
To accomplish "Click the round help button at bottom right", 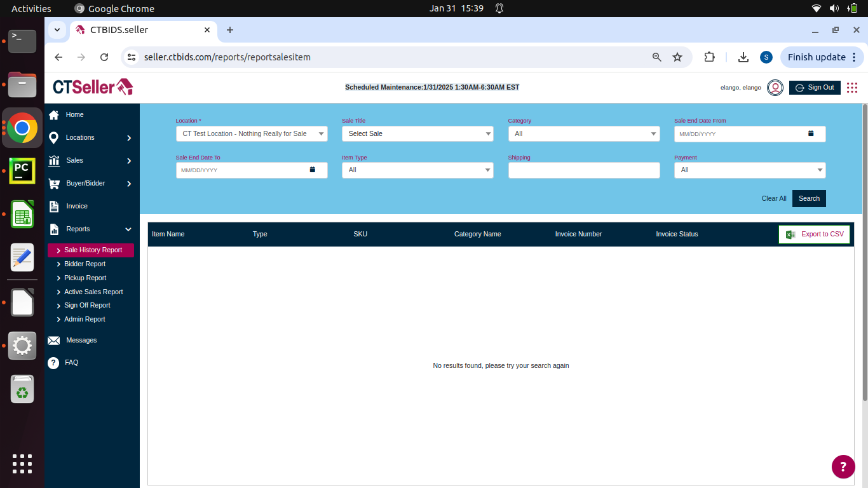I will (843, 466).
